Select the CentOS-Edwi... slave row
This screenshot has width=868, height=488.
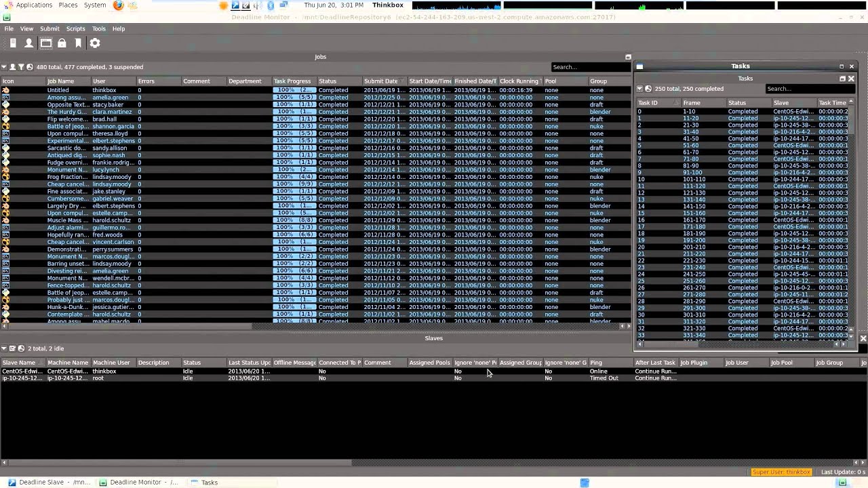434,371
